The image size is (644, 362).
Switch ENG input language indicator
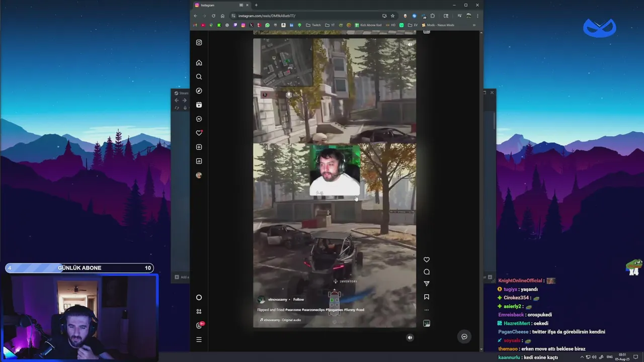click(x=610, y=357)
